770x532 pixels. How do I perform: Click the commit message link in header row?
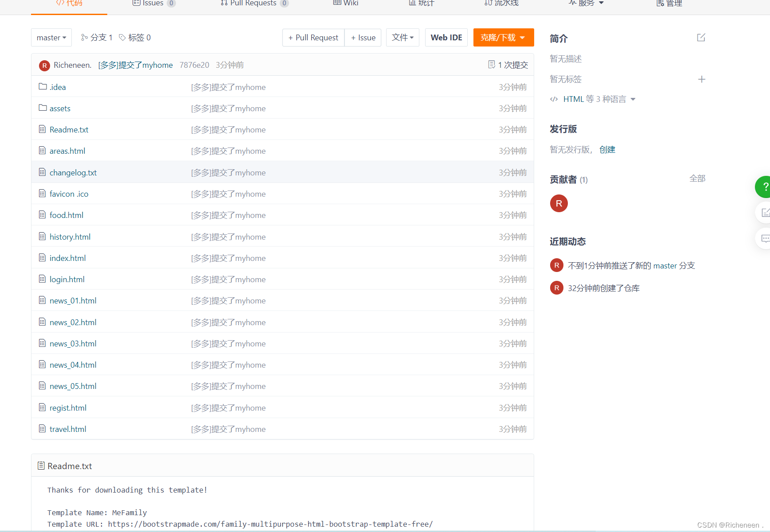coord(136,65)
